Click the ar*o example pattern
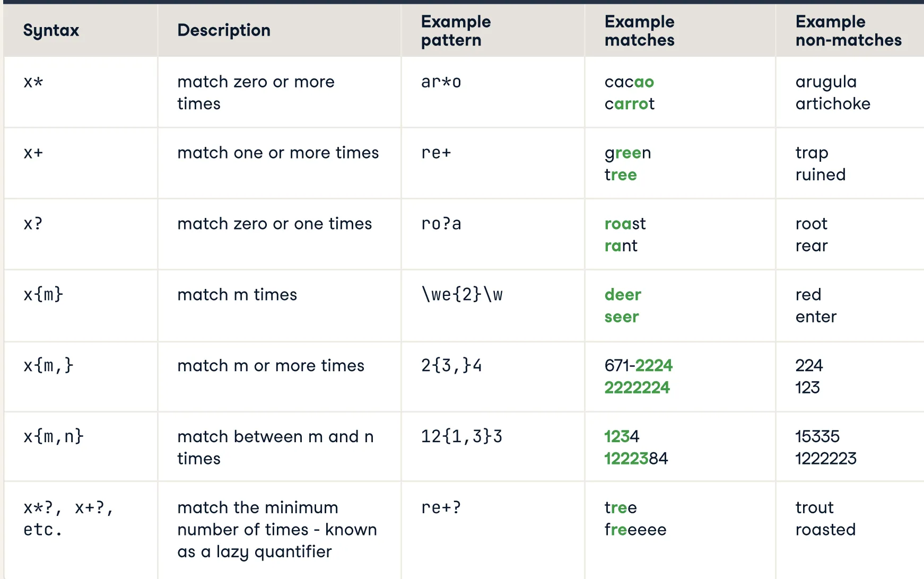924x579 pixels. (441, 82)
